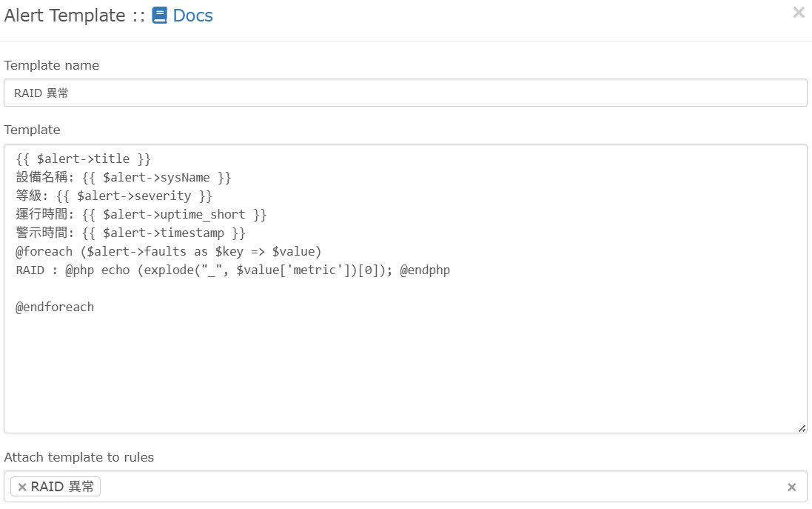
Task: Click the Attach template to rules label
Action: 79,457
